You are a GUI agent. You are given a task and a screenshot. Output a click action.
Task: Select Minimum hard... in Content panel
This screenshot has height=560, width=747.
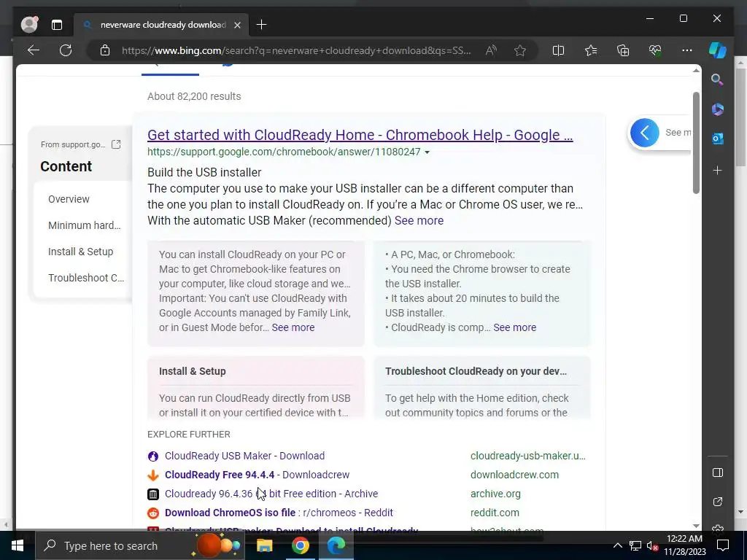point(85,225)
